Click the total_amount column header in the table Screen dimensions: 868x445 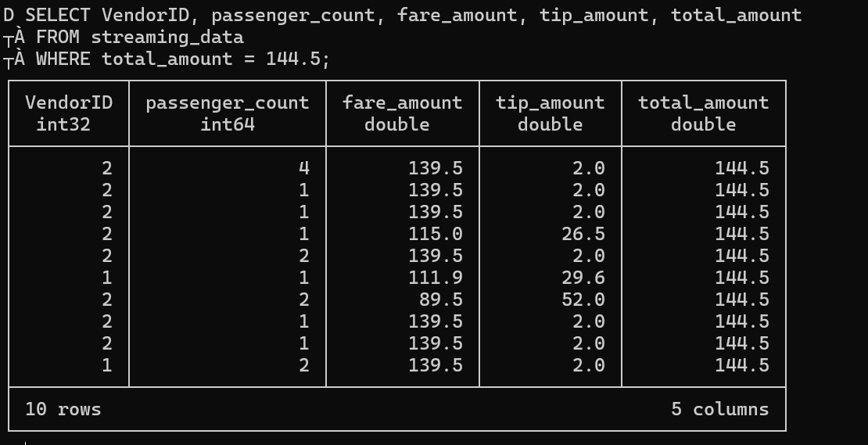coord(703,102)
